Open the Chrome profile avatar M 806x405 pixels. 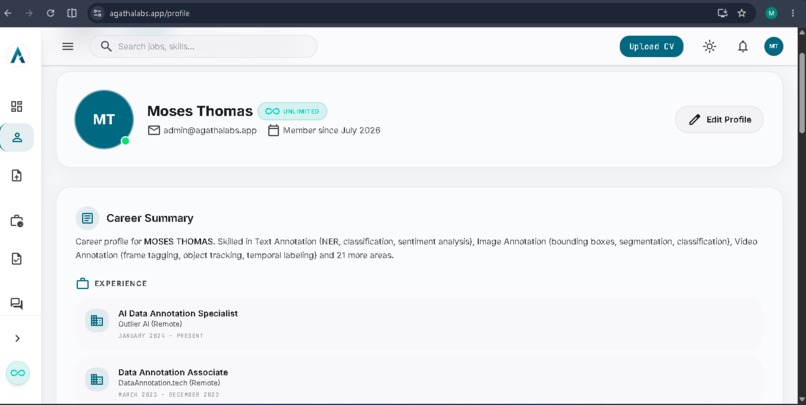[771, 13]
